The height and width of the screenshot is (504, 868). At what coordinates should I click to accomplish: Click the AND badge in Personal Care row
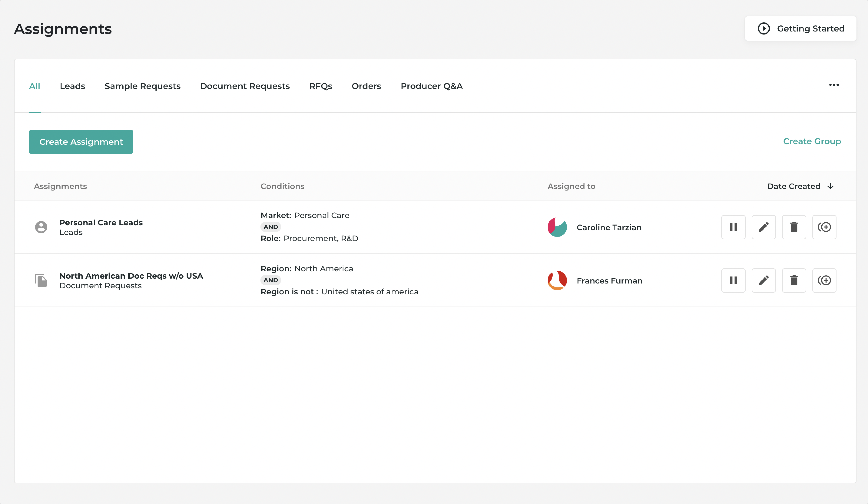271,227
